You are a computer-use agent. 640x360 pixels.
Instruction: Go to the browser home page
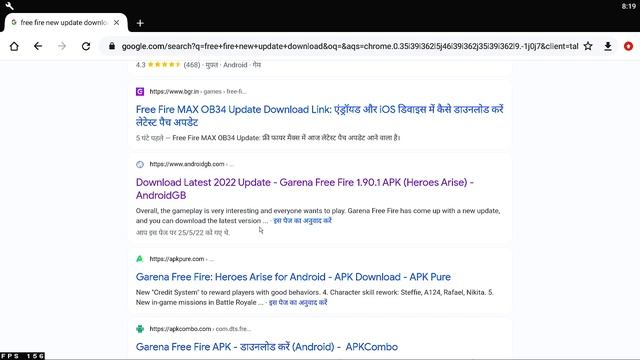coord(14,46)
